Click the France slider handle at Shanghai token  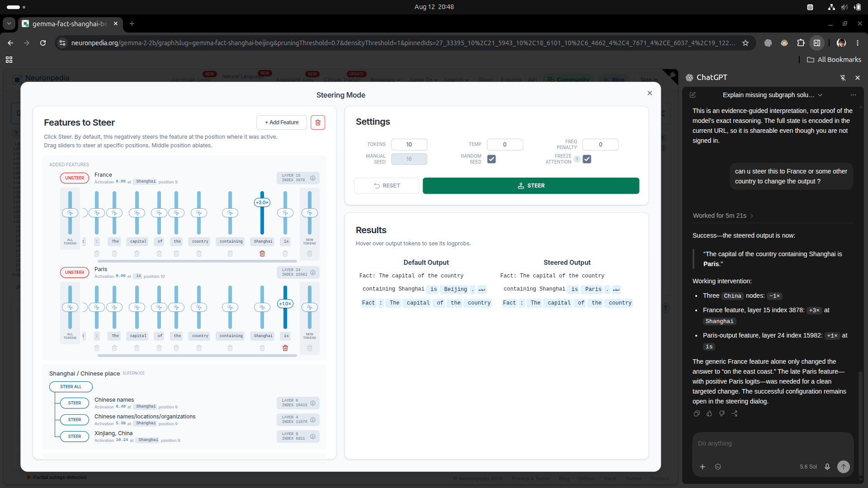pos(262,202)
